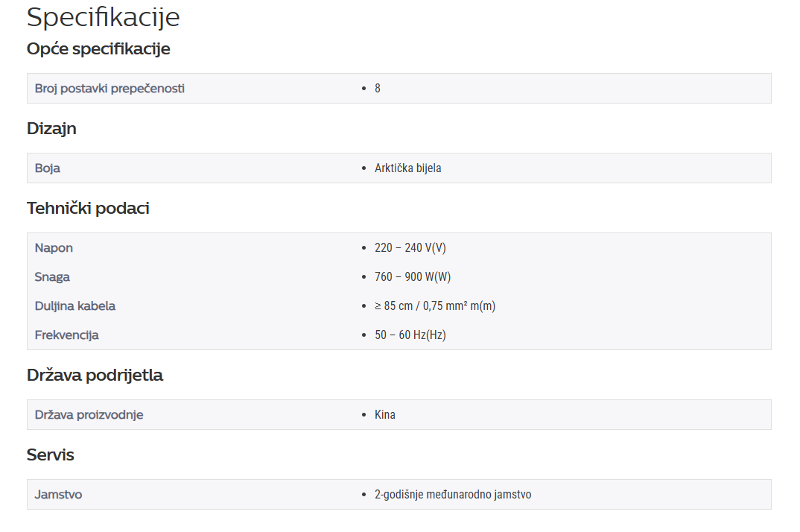This screenshot has width=800, height=532.
Task: Select the 2-godišnje međunarodno jamstvo text
Action: click(453, 494)
